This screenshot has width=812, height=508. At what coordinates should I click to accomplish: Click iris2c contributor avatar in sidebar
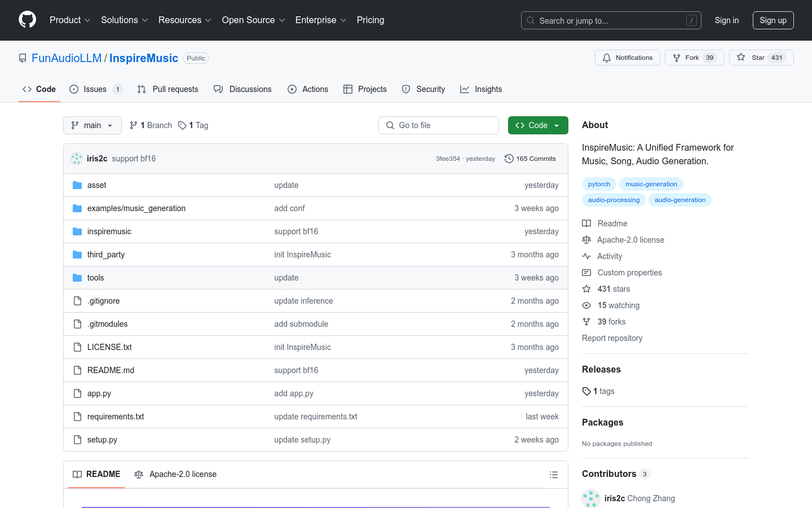click(590, 498)
